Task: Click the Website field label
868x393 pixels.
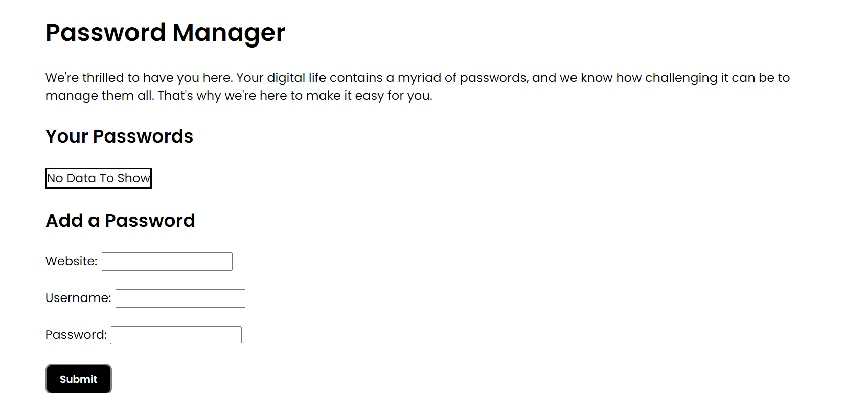Action: tap(71, 261)
